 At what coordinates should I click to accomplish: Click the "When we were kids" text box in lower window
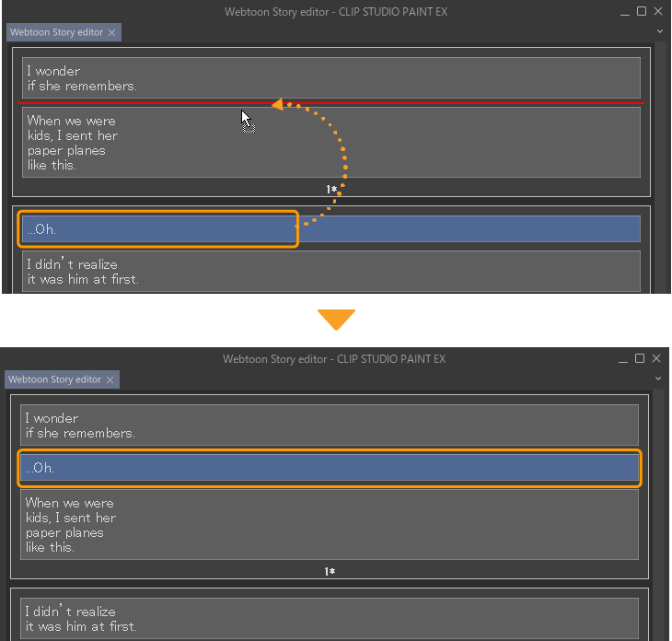pos(329,525)
